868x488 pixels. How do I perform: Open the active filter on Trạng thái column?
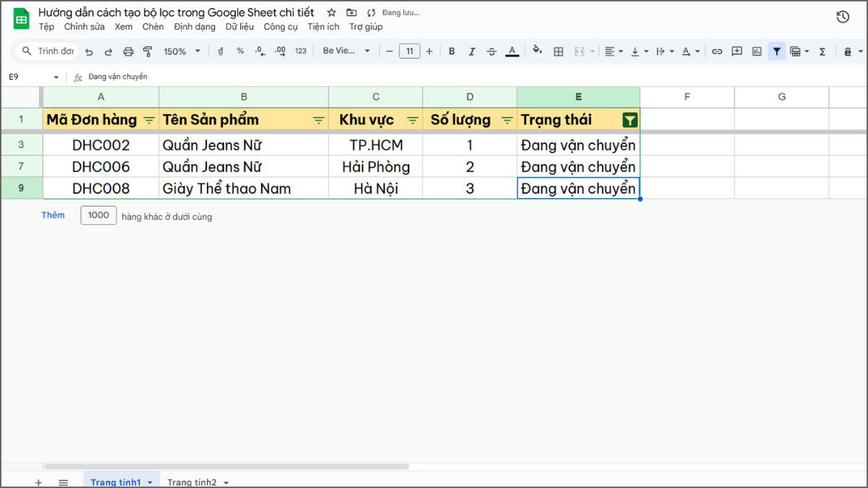click(x=629, y=119)
